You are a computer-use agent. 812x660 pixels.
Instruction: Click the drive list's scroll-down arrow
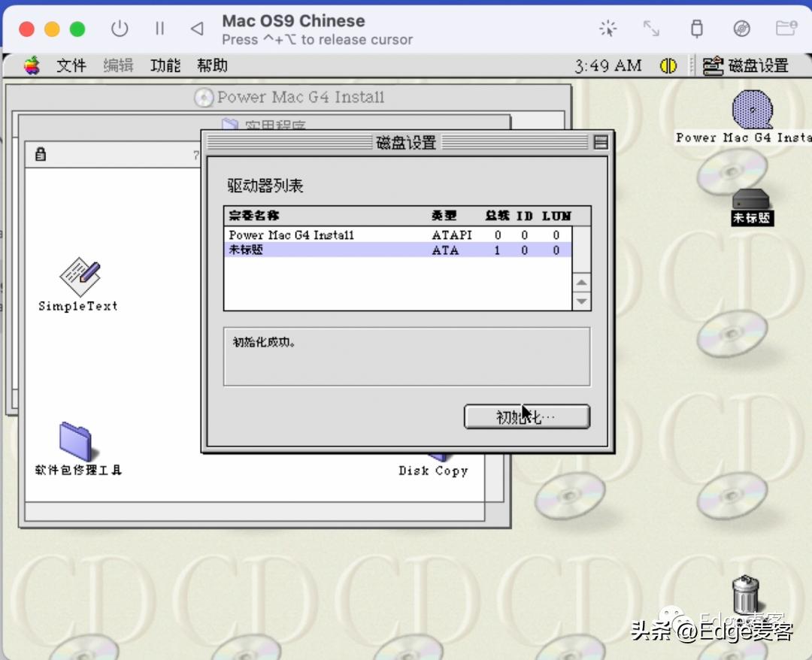point(581,301)
